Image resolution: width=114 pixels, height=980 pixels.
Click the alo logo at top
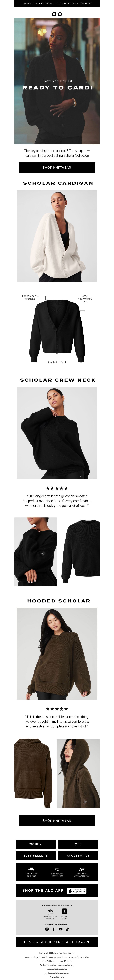57,13
